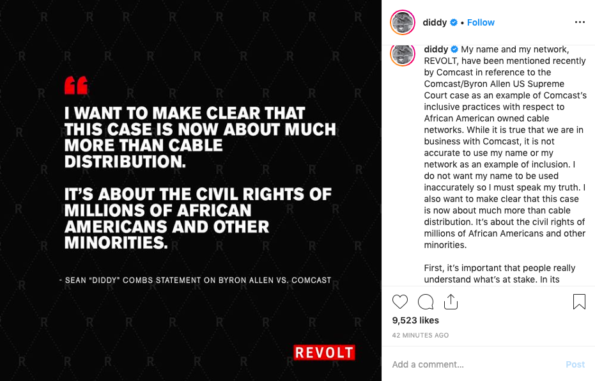Viewport: 595px width, 381px height.
Task: Save the post with the bookmark icon
Action: [x=579, y=302]
